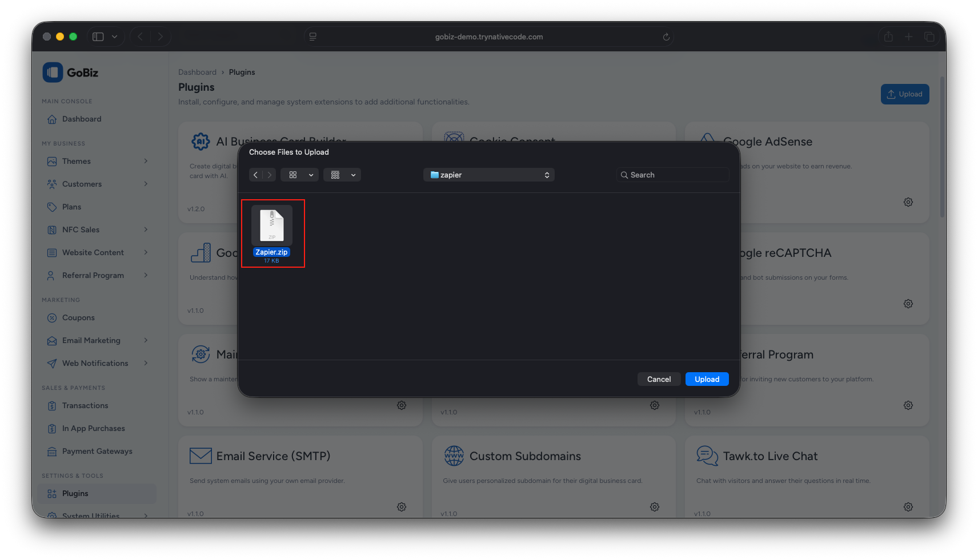Expand the Customers sidebar menu
The width and height of the screenshot is (978, 560).
(97, 184)
